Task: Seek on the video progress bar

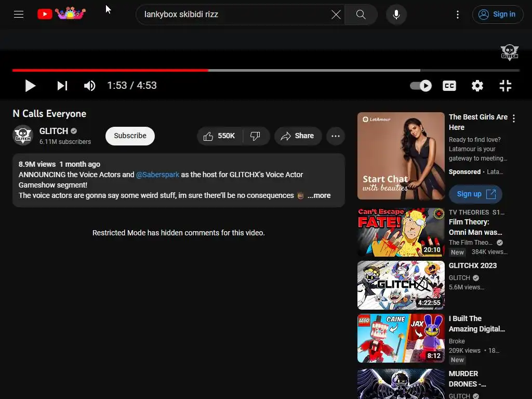Action: (266, 70)
